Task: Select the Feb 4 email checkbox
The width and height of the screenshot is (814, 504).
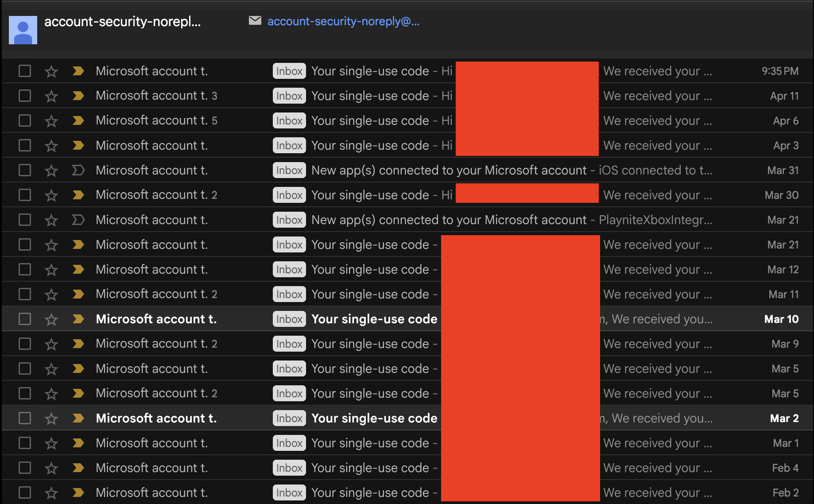Action: pyautogui.click(x=25, y=468)
